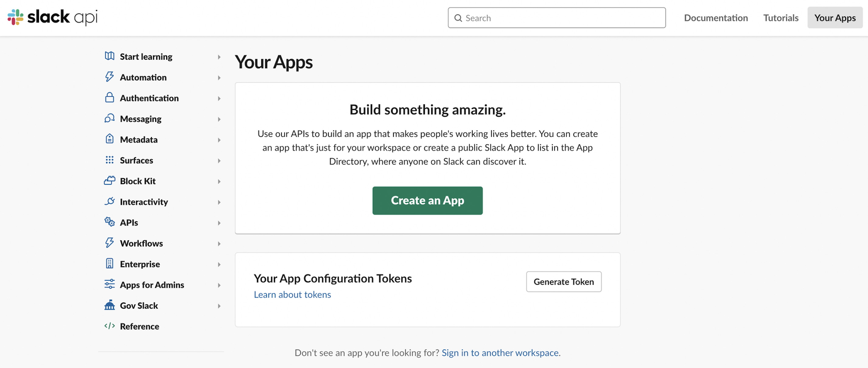Click the Reference code brackets icon
The image size is (868, 368).
110,326
